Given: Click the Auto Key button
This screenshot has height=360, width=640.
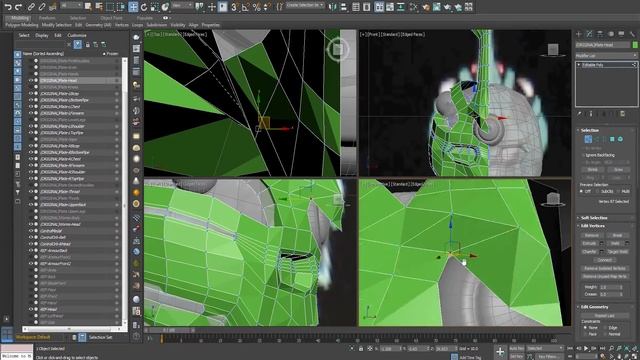Looking at the screenshot, I should pos(516,348).
